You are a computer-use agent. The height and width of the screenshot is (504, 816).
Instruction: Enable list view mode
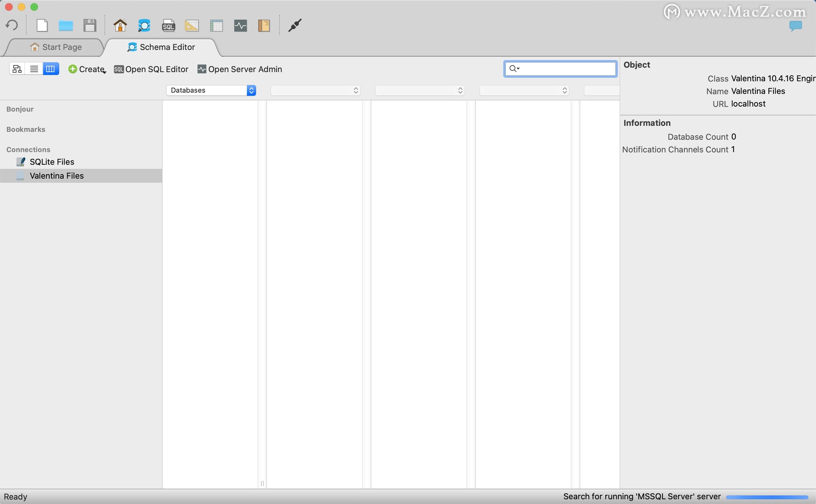(34, 69)
